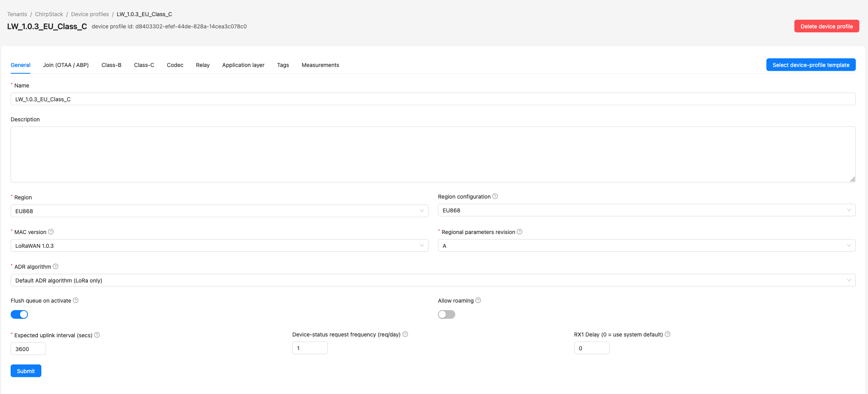The height and width of the screenshot is (394, 868).
Task: Expand the MAC version LoRaWAN 1.0.3 dropdown
Action: coord(219,245)
